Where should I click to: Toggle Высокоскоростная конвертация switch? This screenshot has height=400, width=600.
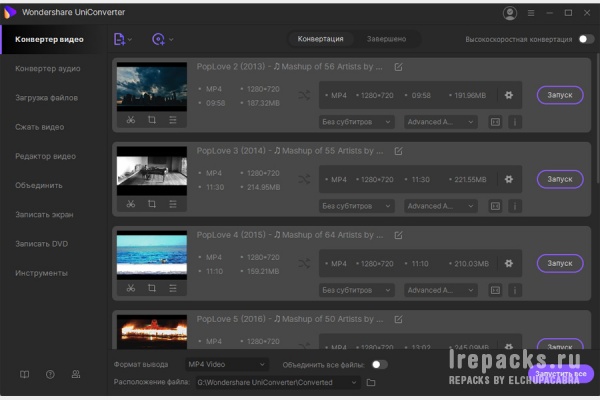(x=586, y=39)
